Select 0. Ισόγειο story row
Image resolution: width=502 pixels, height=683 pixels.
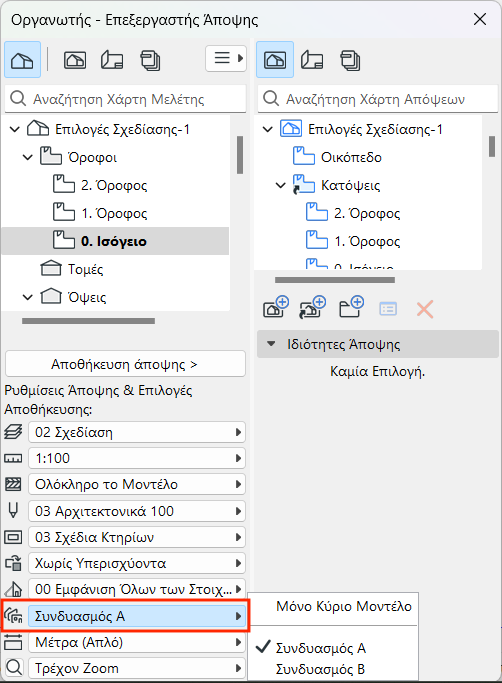115,241
